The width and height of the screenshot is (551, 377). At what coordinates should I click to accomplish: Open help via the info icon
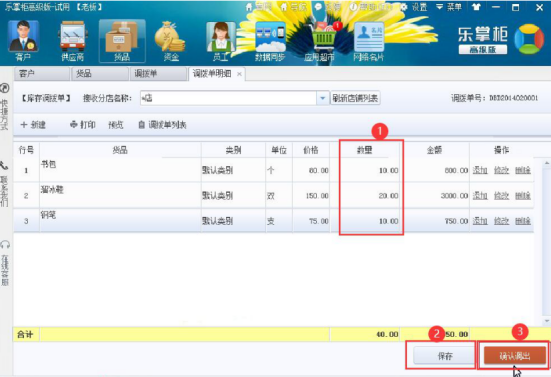coord(353,7)
